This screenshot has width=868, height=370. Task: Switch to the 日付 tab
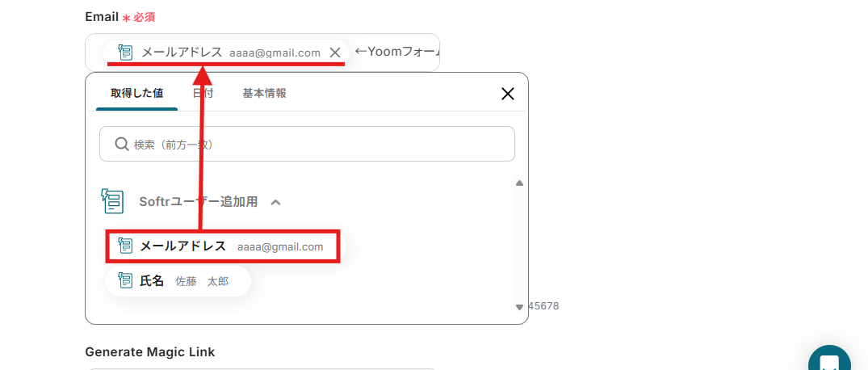tap(203, 93)
